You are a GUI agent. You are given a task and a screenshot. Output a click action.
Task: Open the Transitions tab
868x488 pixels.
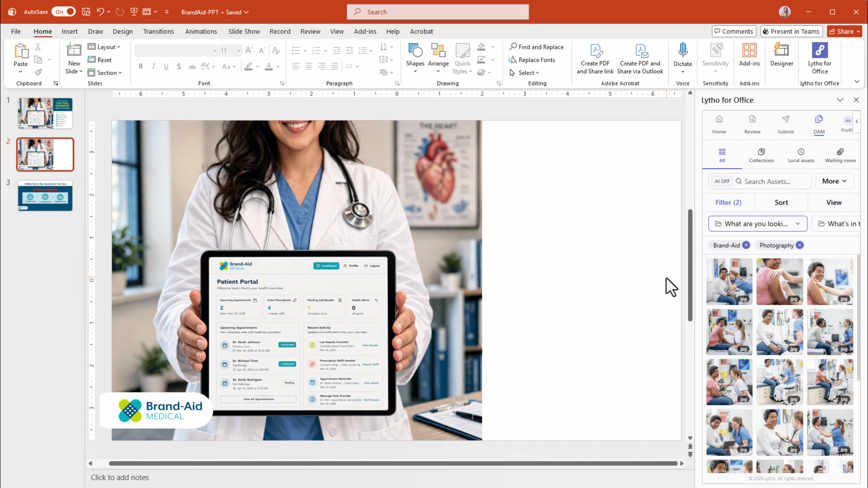click(x=158, y=32)
